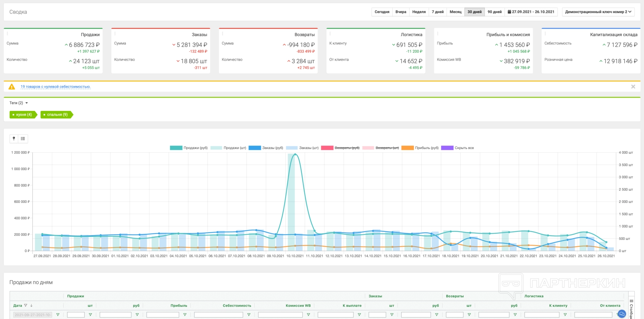Open the Демонстрационный ключ номер 2 dropdown

pyautogui.click(x=598, y=12)
